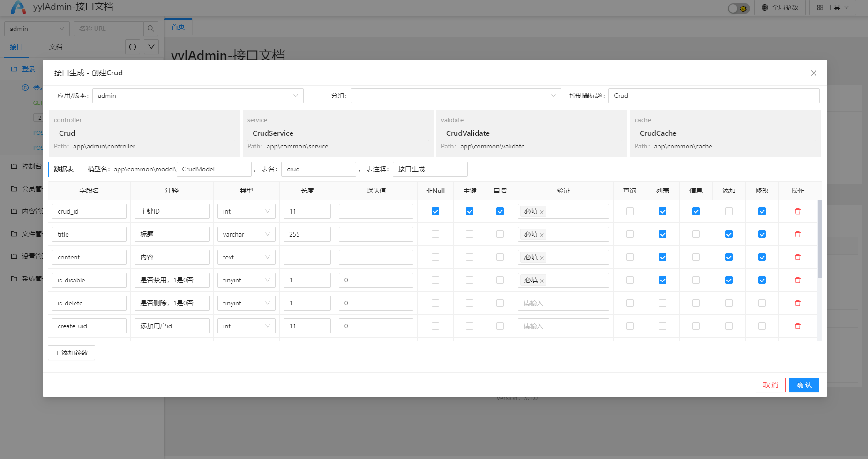Delete the create_uid row via trash icon
868x459 pixels.
pos(797,326)
